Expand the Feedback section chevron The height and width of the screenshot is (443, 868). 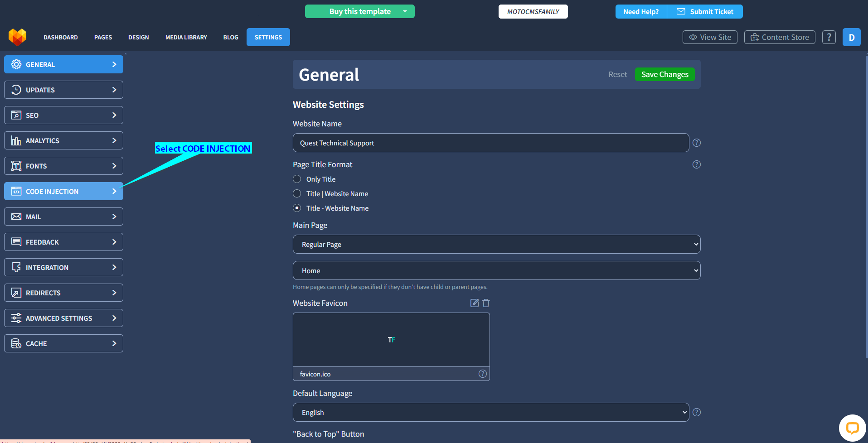[114, 242]
